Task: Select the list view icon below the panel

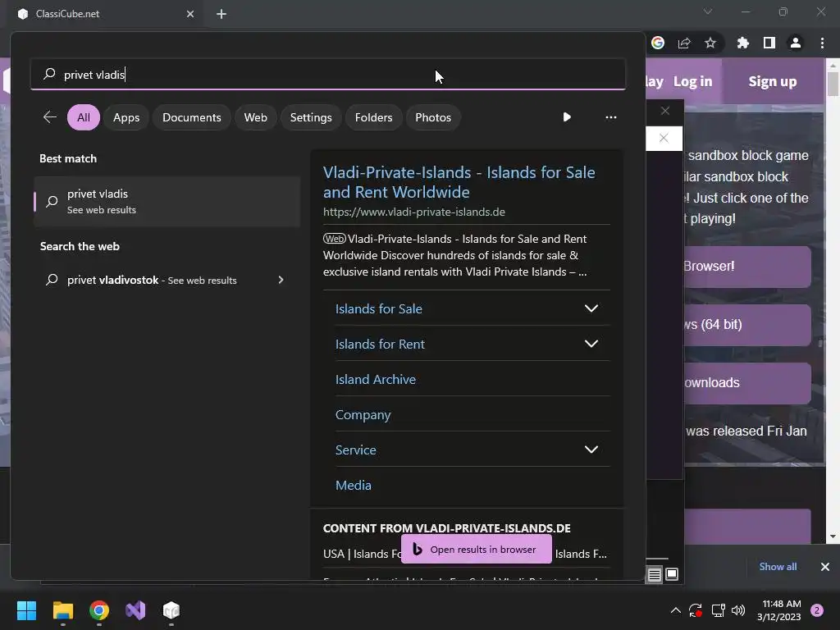Action: 654,575
